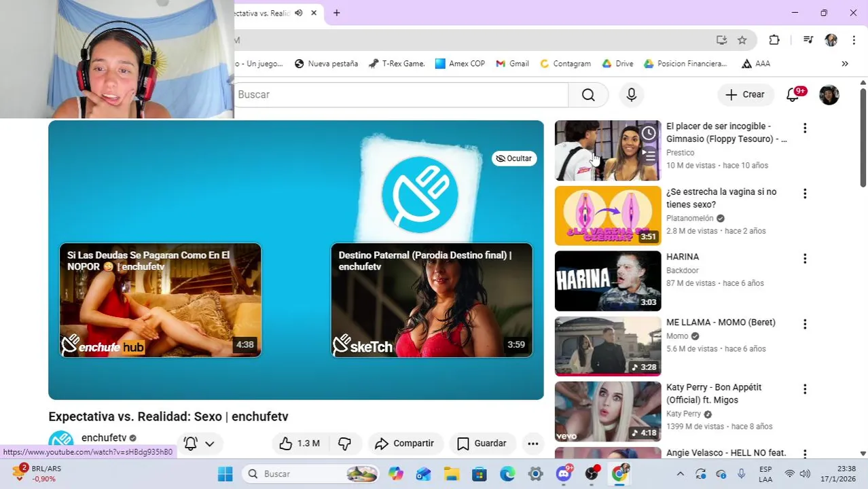Open options menu for HARINA video
The width and height of the screenshot is (868, 489).
point(805,259)
